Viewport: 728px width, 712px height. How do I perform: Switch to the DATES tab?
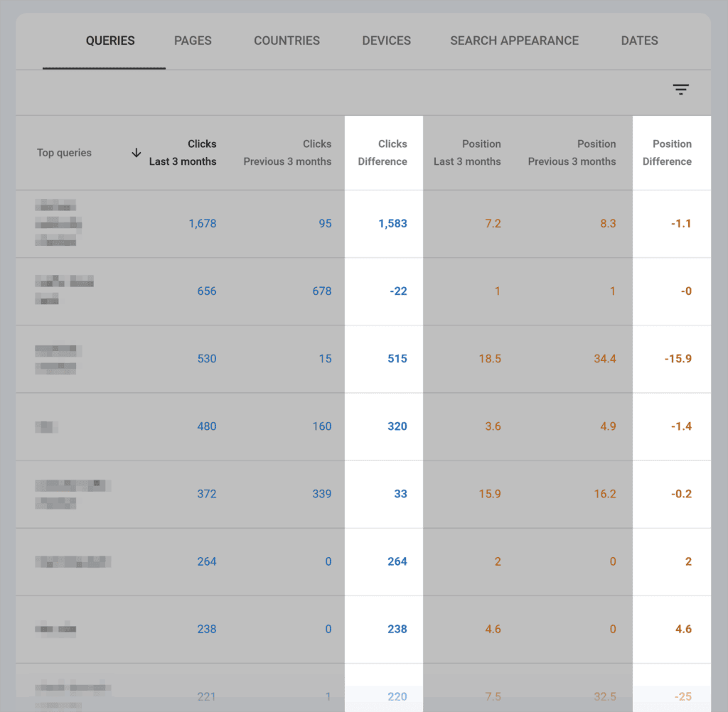[x=638, y=41]
